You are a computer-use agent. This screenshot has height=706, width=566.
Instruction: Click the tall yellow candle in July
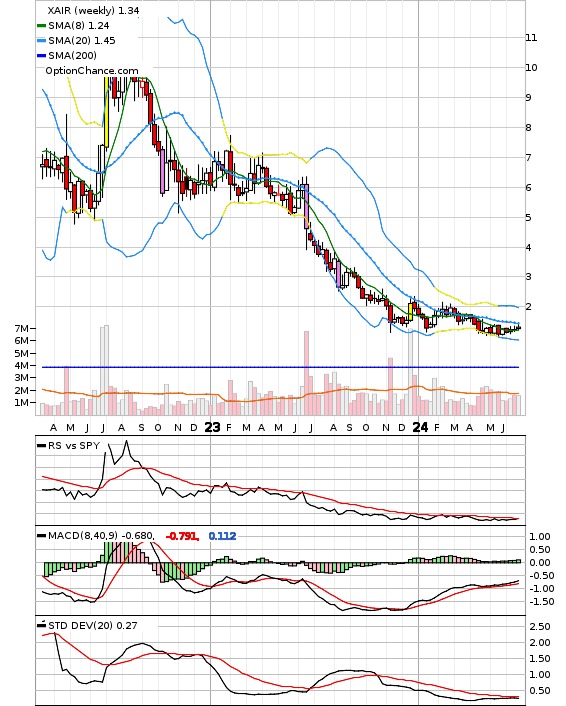[106, 111]
